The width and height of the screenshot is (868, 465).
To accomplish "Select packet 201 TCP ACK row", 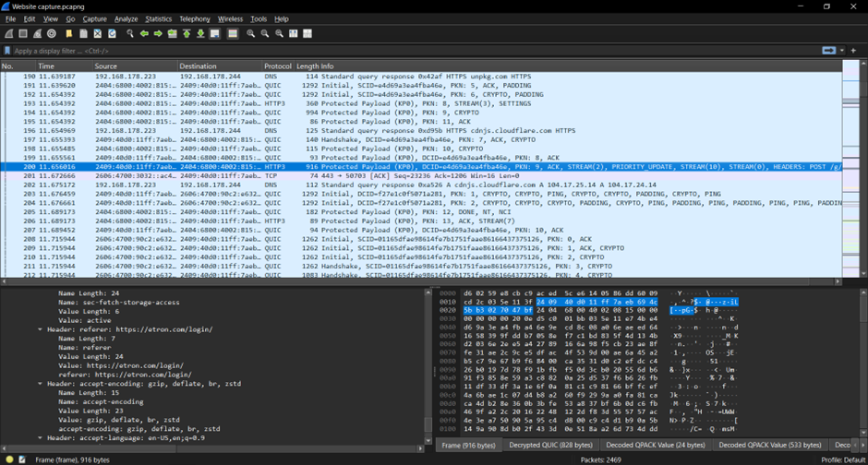I will pyautogui.click(x=421, y=176).
